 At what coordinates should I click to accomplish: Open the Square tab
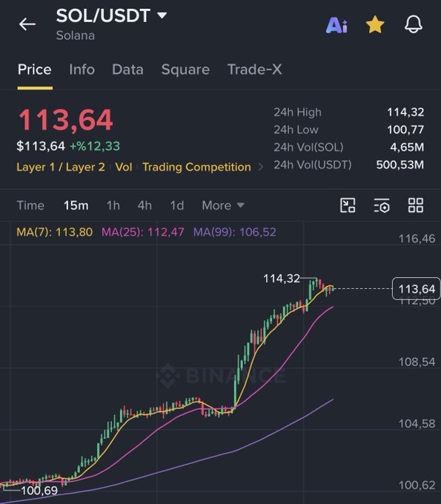[x=185, y=70]
